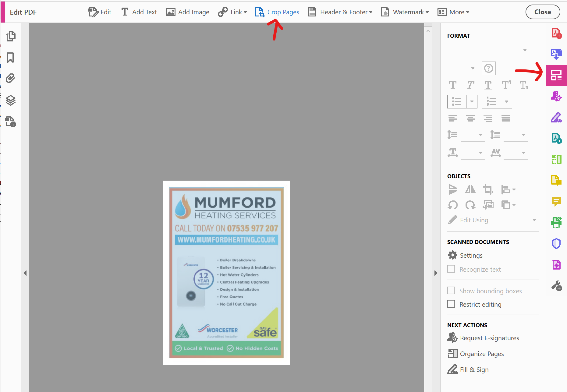Open the bookmarks panel icon

10,57
